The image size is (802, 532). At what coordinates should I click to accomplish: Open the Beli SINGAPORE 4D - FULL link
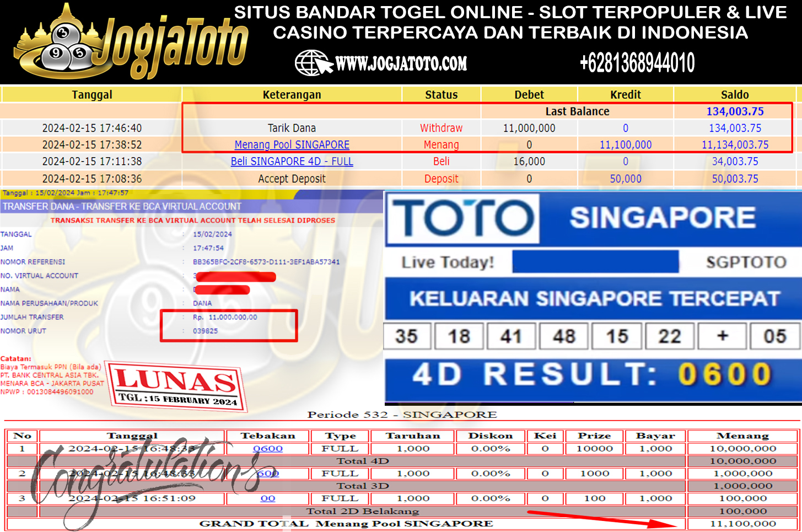click(292, 162)
